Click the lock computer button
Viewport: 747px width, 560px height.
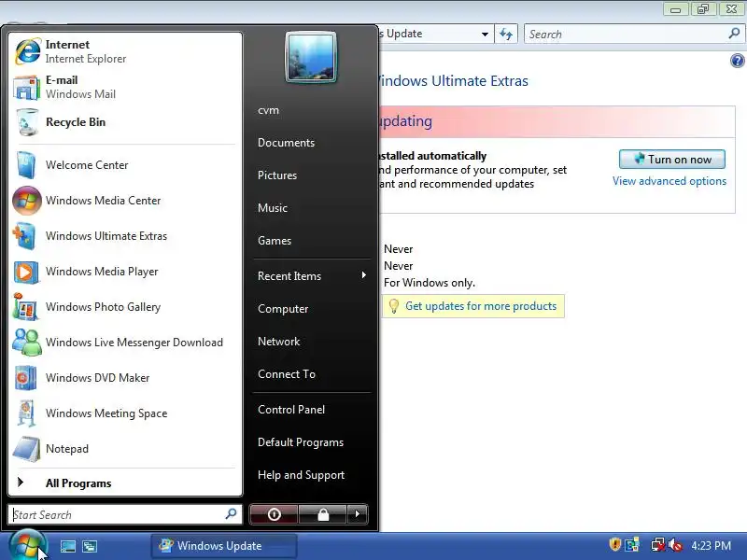coord(323,514)
